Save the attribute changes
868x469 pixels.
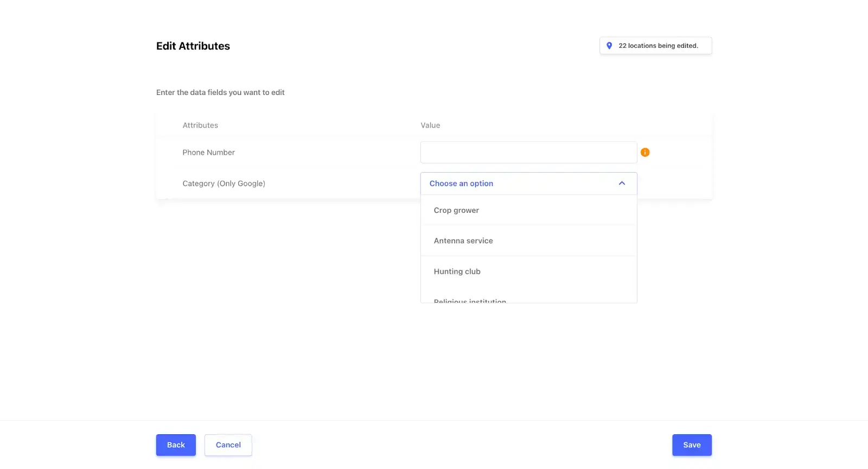coord(692,445)
